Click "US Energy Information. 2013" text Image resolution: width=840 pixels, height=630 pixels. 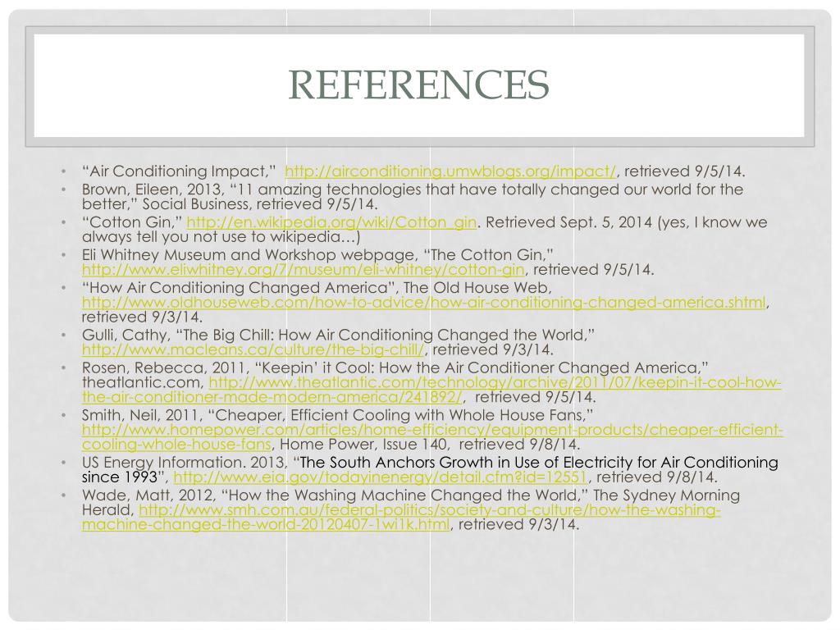pyautogui.click(x=185, y=463)
